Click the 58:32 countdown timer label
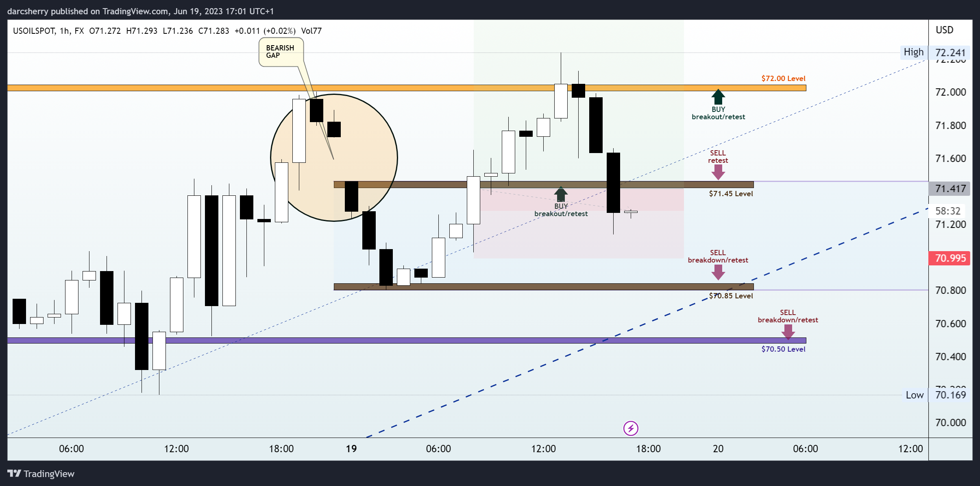 pos(948,211)
